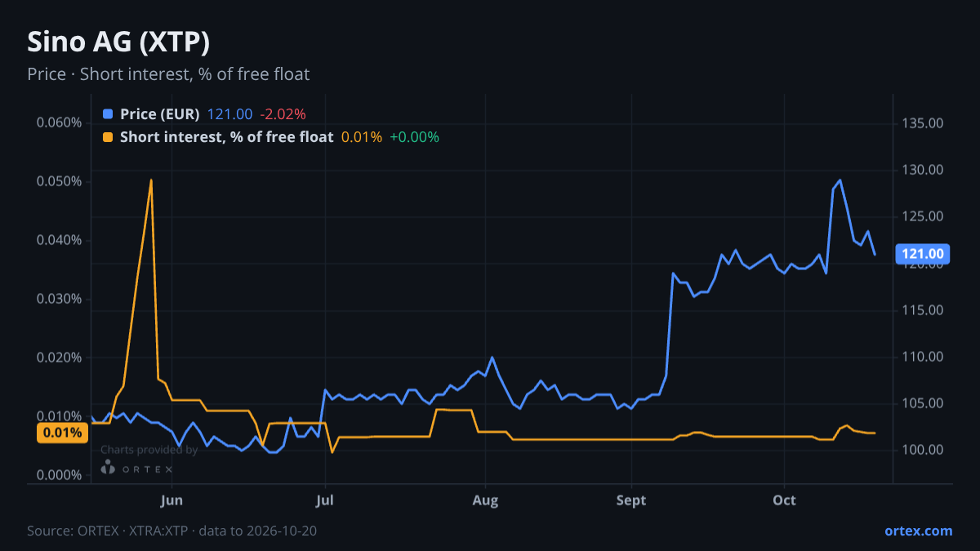Image resolution: width=980 pixels, height=551 pixels.
Task: Click the orange Short interest legend marker
Action: (x=108, y=137)
